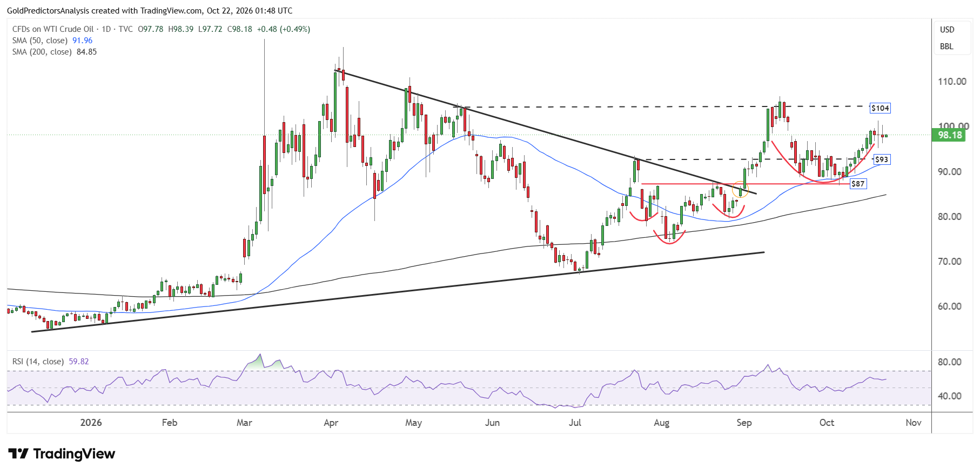980x474 pixels.
Task: Click the GoldPredictorsAnalysis attribution header text
Action: tap(150, 11)
